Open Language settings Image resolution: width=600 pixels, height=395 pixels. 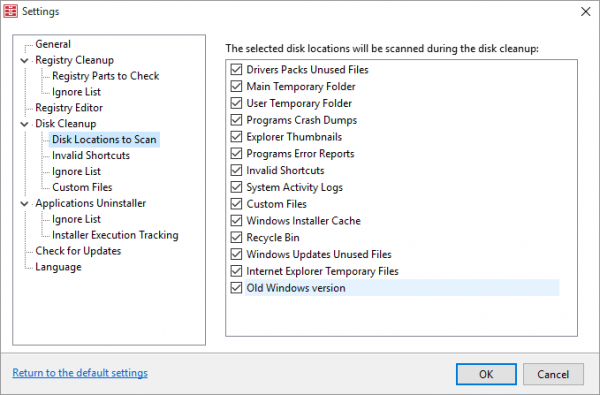click(58, 267)
